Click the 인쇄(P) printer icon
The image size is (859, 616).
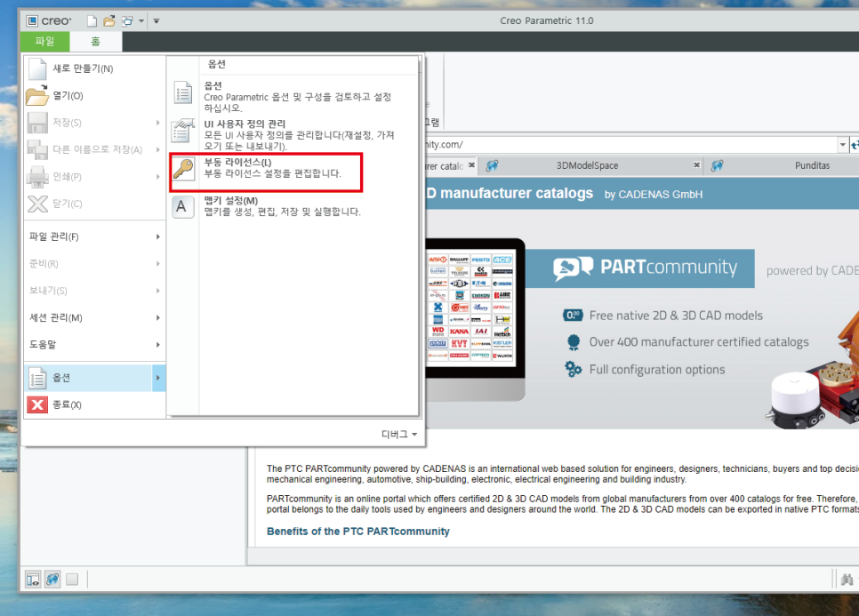point(38,176)
